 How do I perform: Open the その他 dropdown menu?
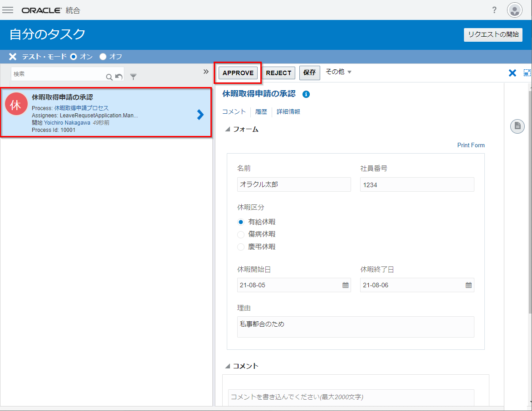(338, 72)
